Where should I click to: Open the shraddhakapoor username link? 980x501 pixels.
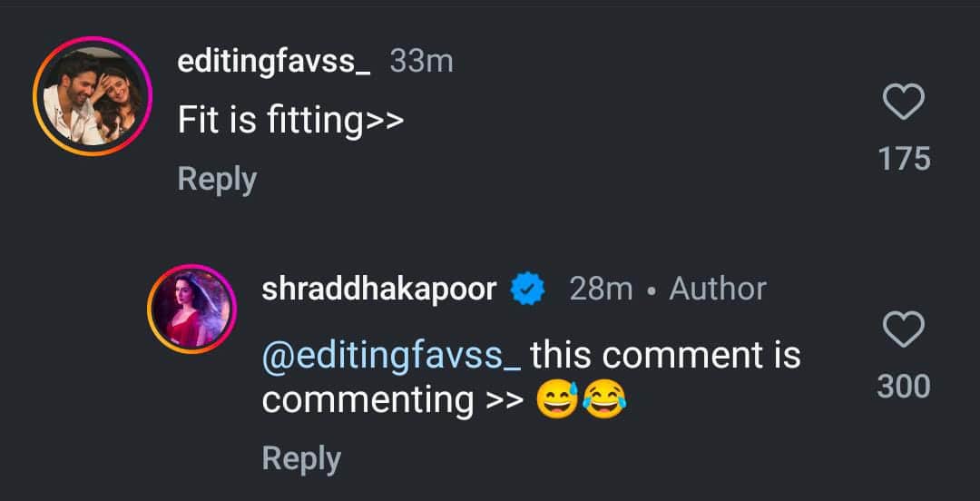(x=379, y=290)
